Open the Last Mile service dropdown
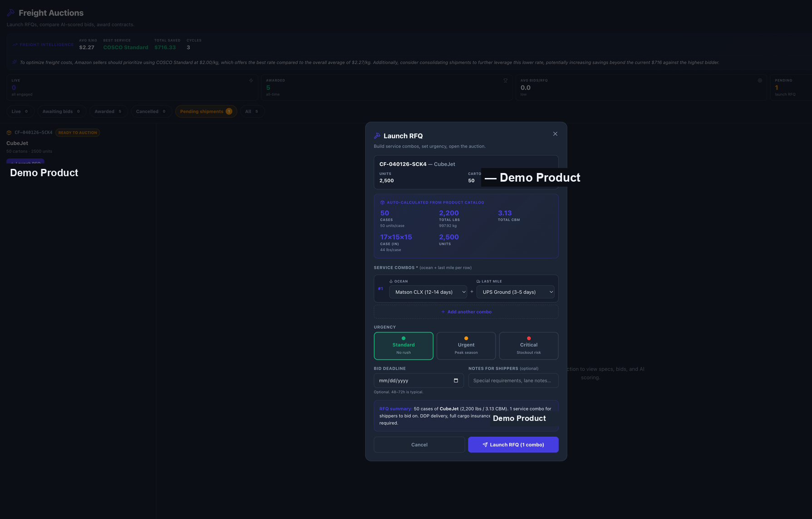The image size is (812, 519). click(516, 292)
